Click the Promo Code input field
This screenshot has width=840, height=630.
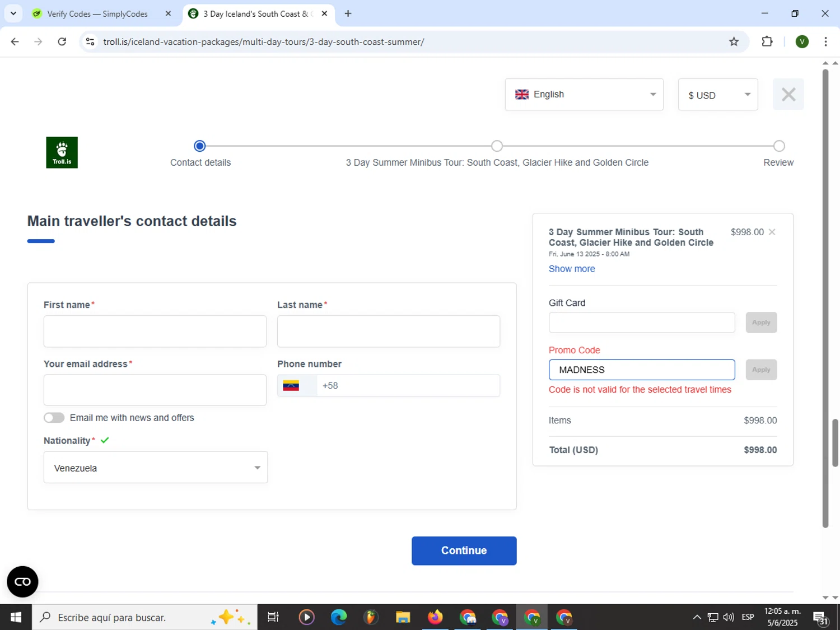tap(642, 370)
